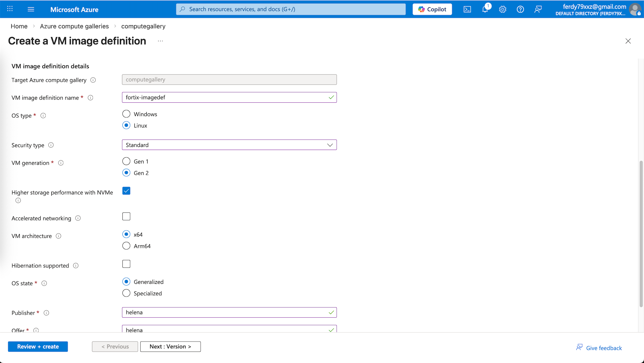Choose the Arm64 architecture option
This screenshot has height=363, width=644.
point(126,246)
